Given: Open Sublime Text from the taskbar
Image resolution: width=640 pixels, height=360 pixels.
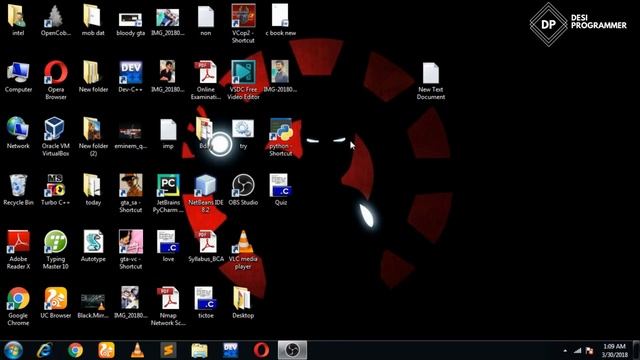Looking at the screenshot, I should (x=168, y=351).
